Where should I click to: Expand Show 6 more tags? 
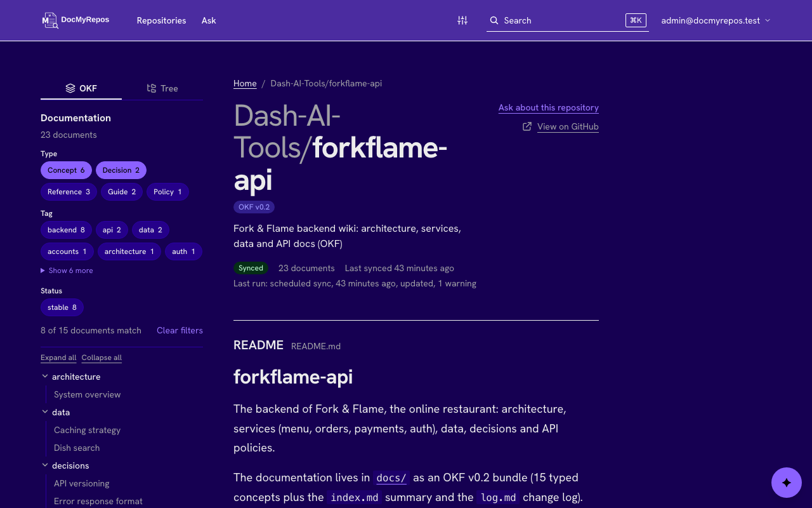(67, 271)
